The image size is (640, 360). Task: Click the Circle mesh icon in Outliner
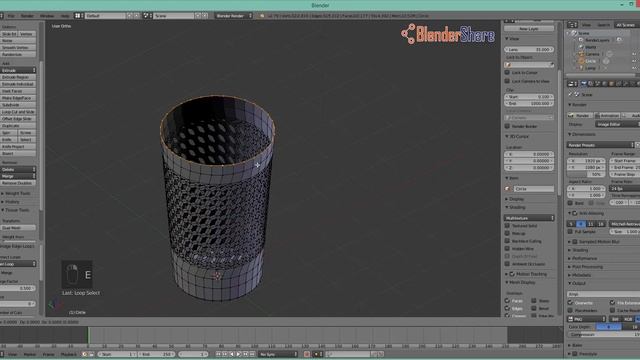[x=581, y=61]
